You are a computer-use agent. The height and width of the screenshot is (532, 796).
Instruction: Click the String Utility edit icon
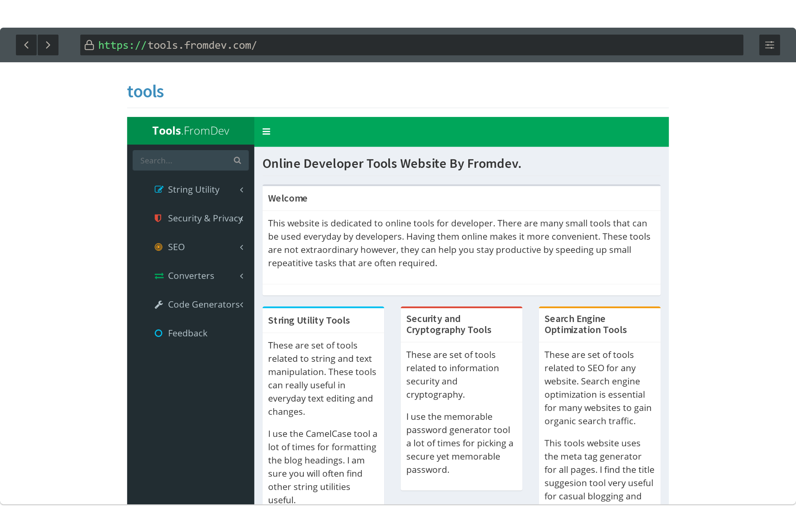click(x=159, y=189)
